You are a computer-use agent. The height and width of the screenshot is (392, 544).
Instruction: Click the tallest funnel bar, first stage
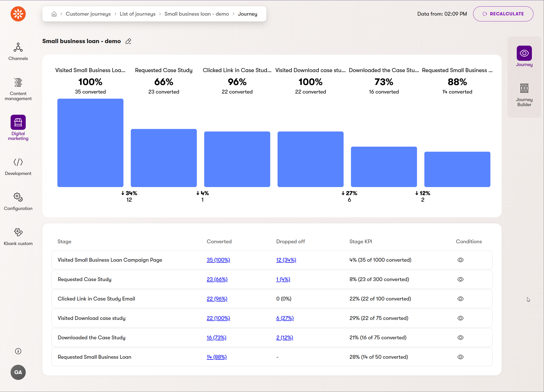(90, 143)
